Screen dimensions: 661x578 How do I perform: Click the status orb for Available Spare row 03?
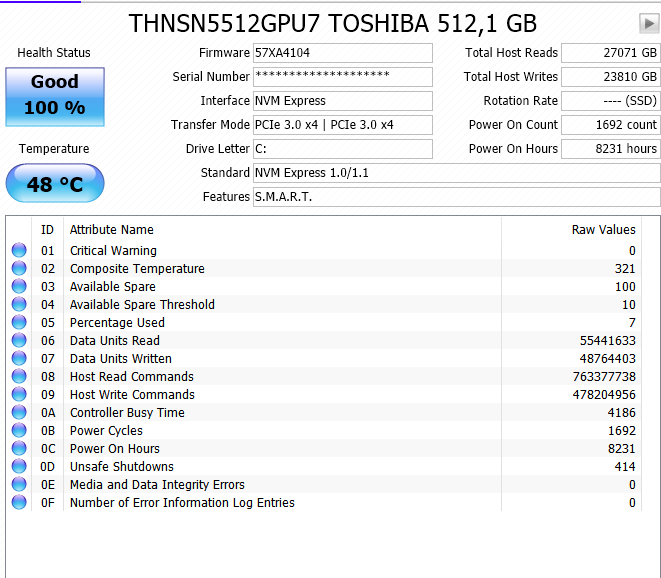click(x=19, y=286)
